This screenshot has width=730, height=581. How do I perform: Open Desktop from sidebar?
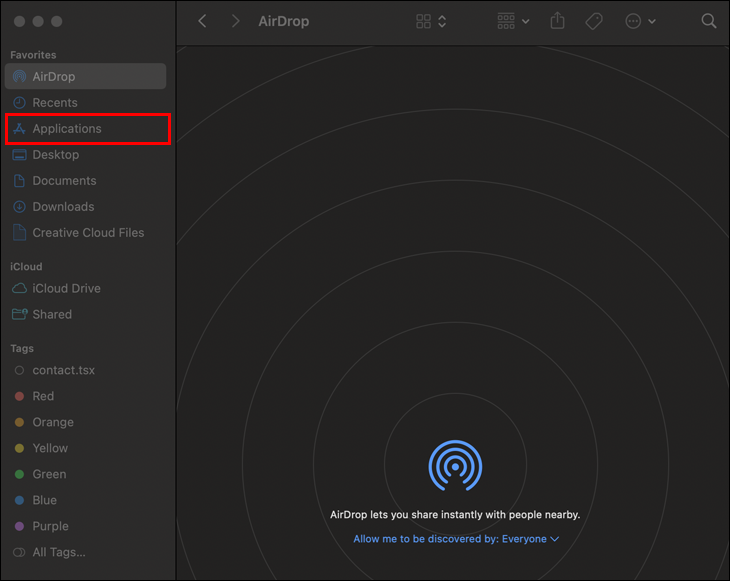pos(85,155)
